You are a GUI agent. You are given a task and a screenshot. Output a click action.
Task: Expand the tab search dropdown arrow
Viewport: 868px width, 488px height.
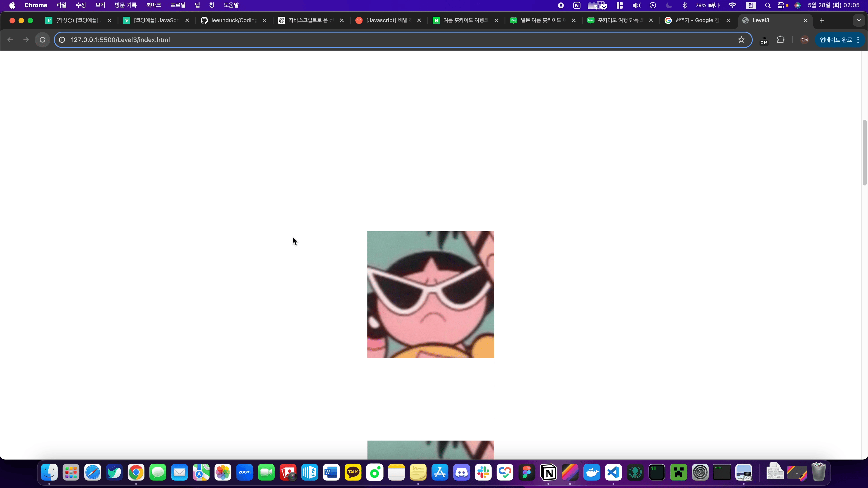coord(859,20)
